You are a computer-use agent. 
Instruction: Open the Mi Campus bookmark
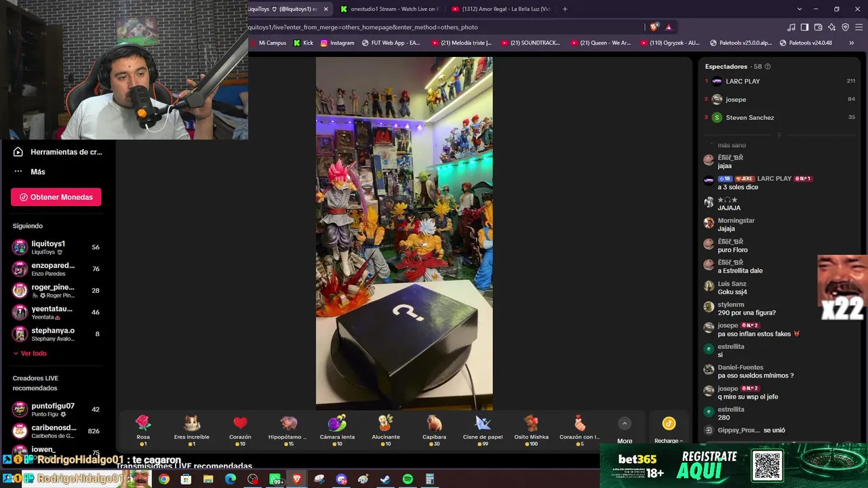[269, 43]
